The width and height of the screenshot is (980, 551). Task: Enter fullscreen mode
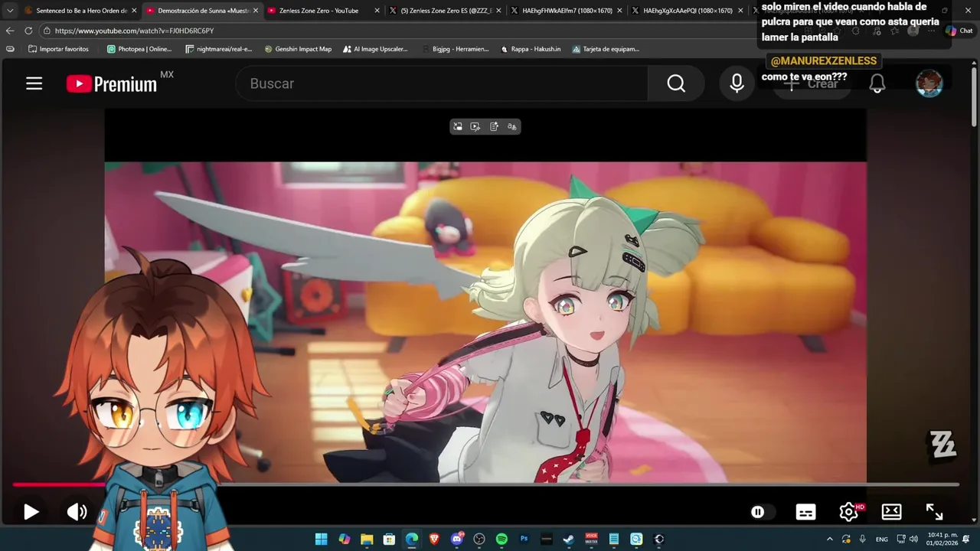[934, 512]
